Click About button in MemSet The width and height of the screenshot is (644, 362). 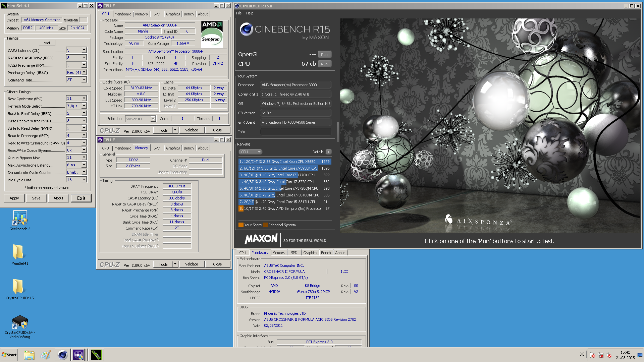58,198
